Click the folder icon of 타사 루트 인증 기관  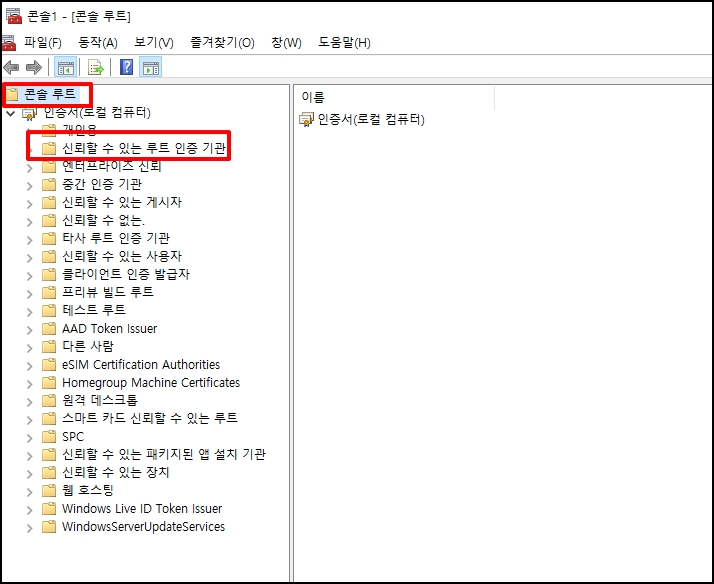coord(49,239)
